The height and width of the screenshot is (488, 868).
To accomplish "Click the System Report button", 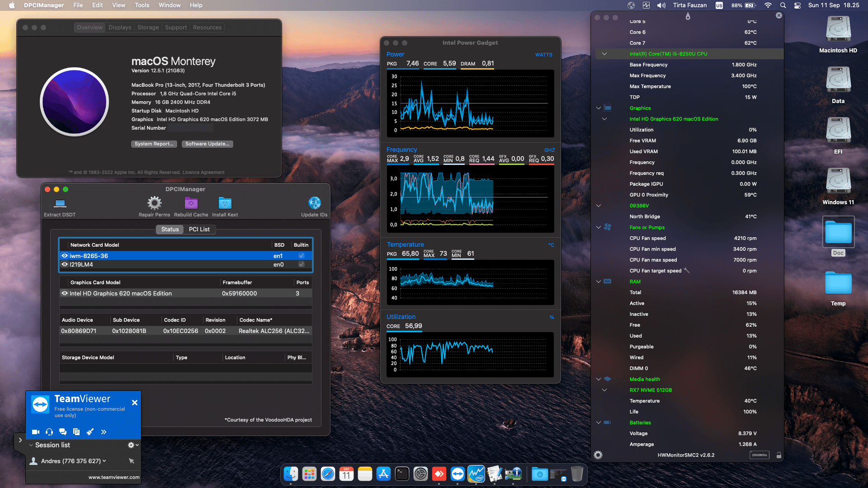I will point(154,144).
